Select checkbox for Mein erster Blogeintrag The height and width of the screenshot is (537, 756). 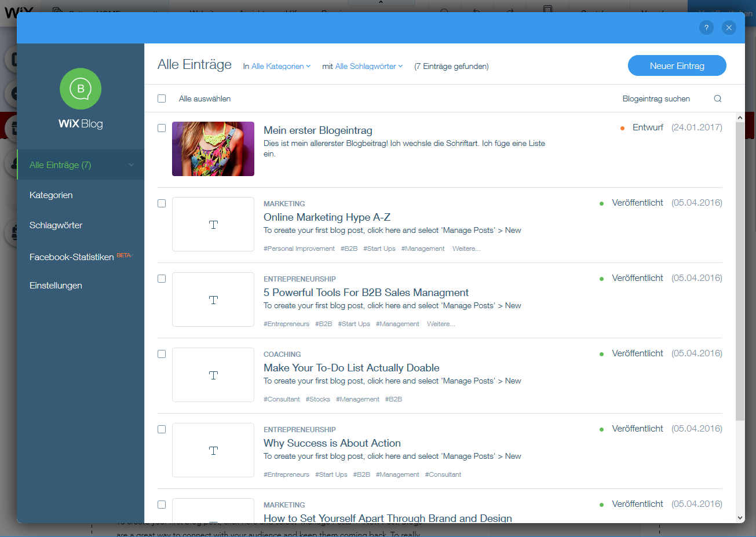point(162,128)
